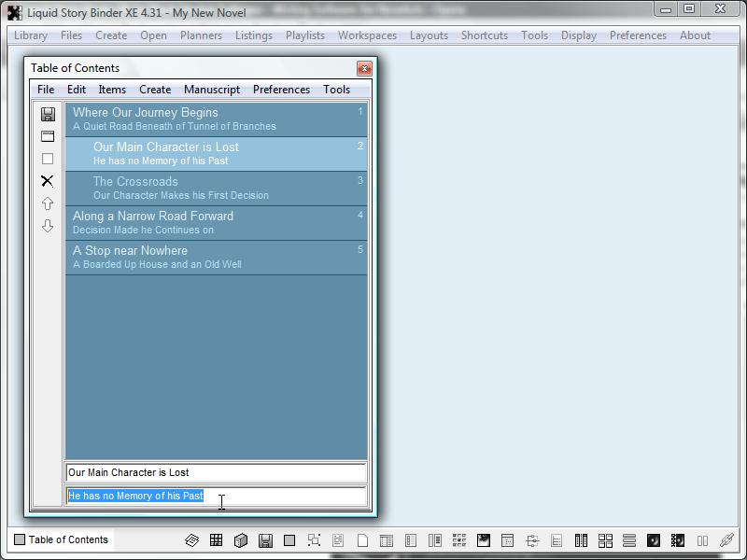
Task: Open the Items menu in Table of Contents
Action: point(112,90)
